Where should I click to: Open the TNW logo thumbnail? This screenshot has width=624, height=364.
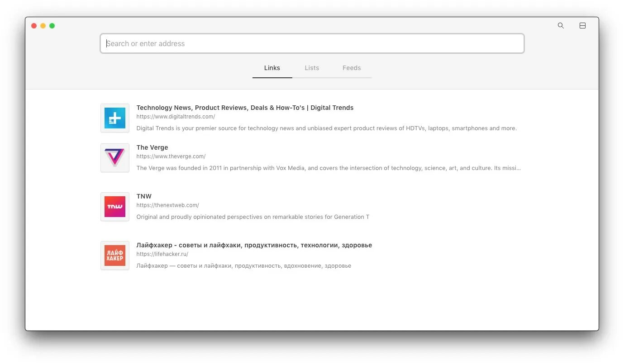click(115, 207)
